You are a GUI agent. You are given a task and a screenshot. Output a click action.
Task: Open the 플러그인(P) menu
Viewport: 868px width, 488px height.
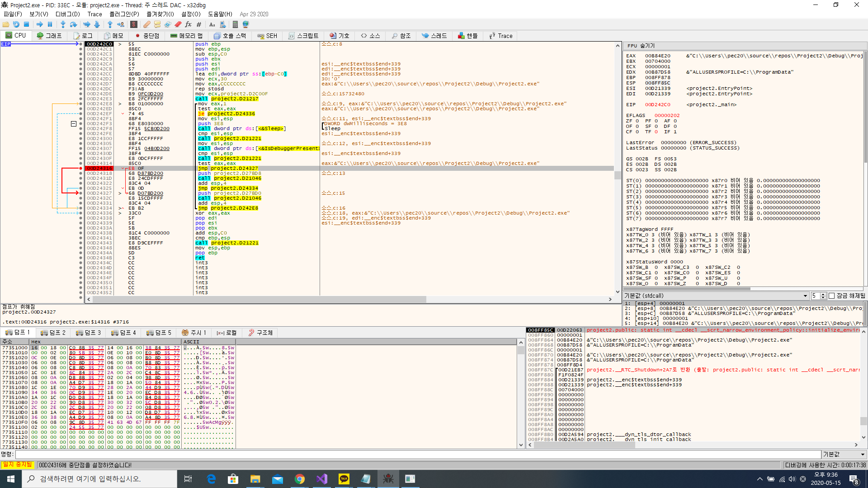point(124,14)
